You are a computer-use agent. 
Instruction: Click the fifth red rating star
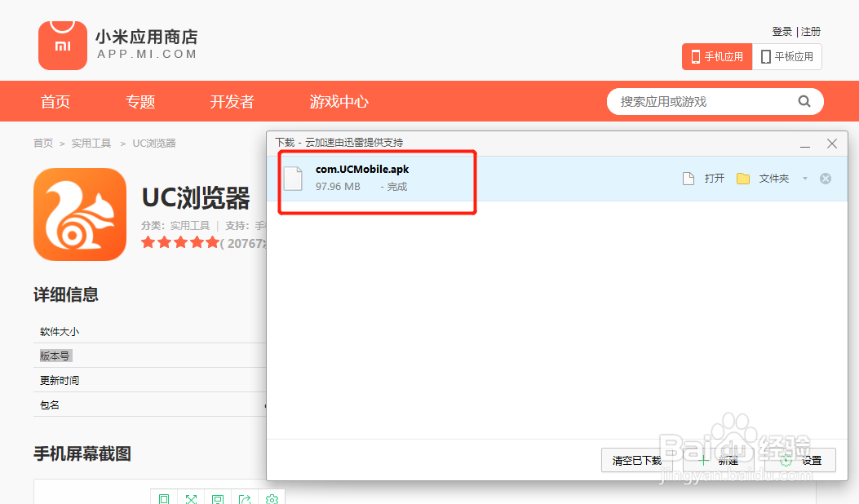[211, 241]
